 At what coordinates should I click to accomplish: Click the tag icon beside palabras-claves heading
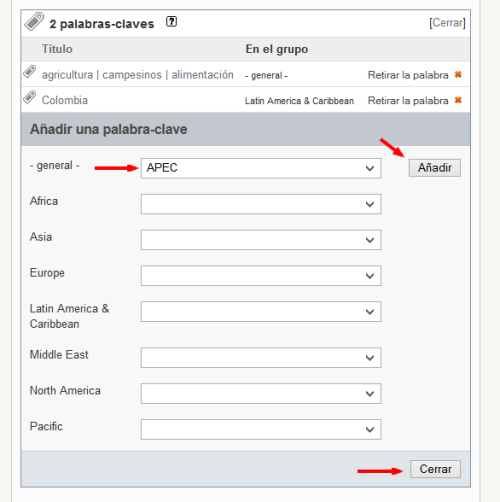tap(34, 22)
